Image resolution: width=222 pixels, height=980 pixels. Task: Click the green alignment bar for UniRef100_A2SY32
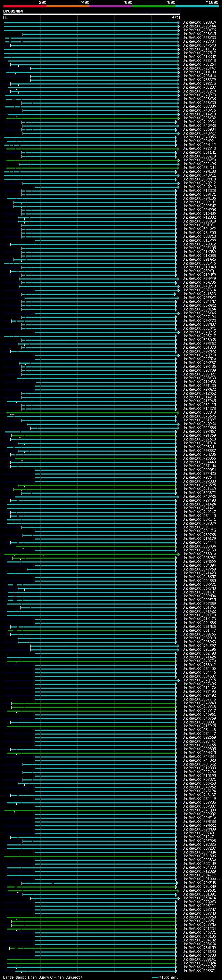93,118
